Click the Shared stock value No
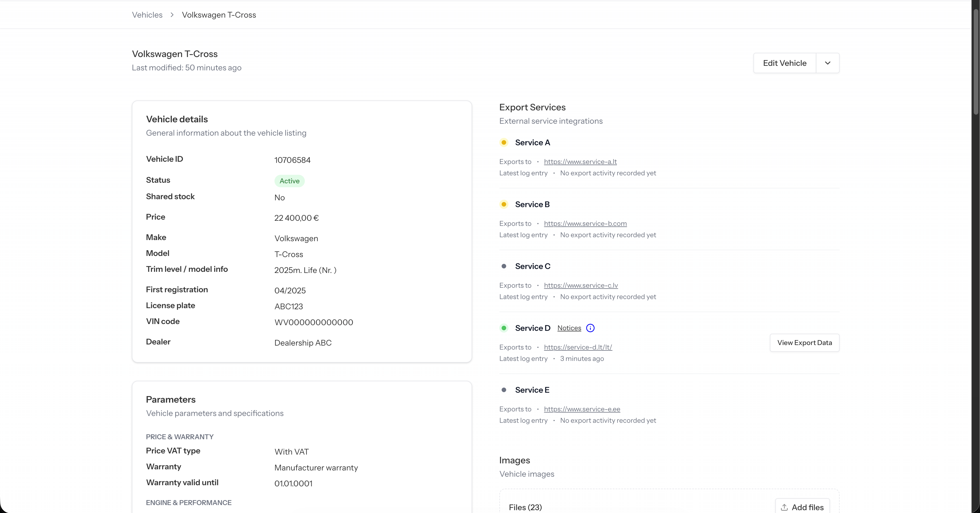 point(279,197)
